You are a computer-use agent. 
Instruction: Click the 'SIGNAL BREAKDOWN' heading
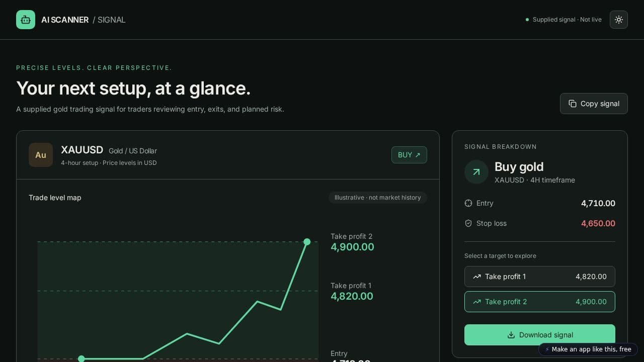pyautogui.click(x=501, y=147)
